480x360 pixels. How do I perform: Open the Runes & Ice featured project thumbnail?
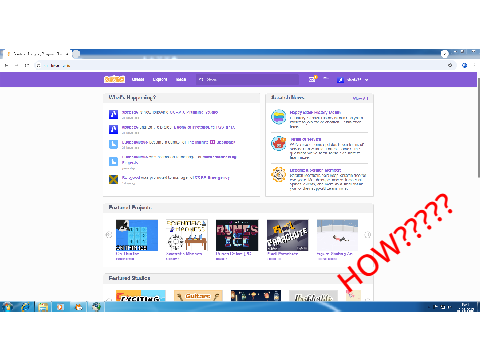click(237, 235)
